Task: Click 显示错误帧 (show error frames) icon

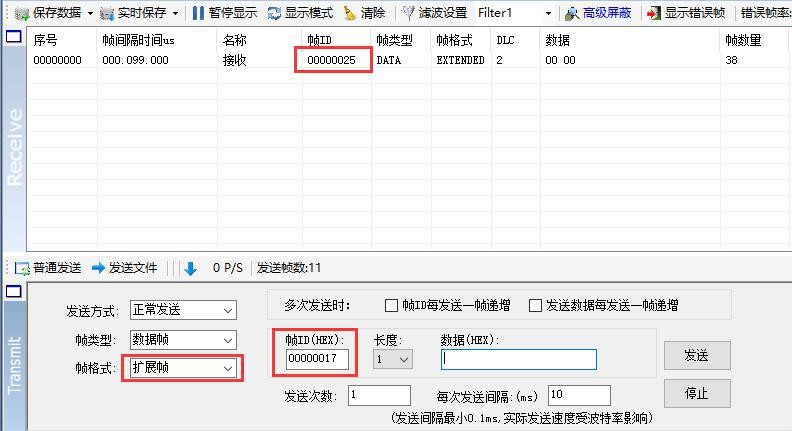Action: [654, 13]
